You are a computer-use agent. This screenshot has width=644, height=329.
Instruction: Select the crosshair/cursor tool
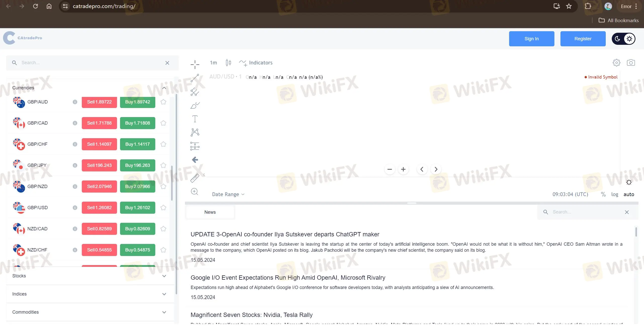click(194, 63)
